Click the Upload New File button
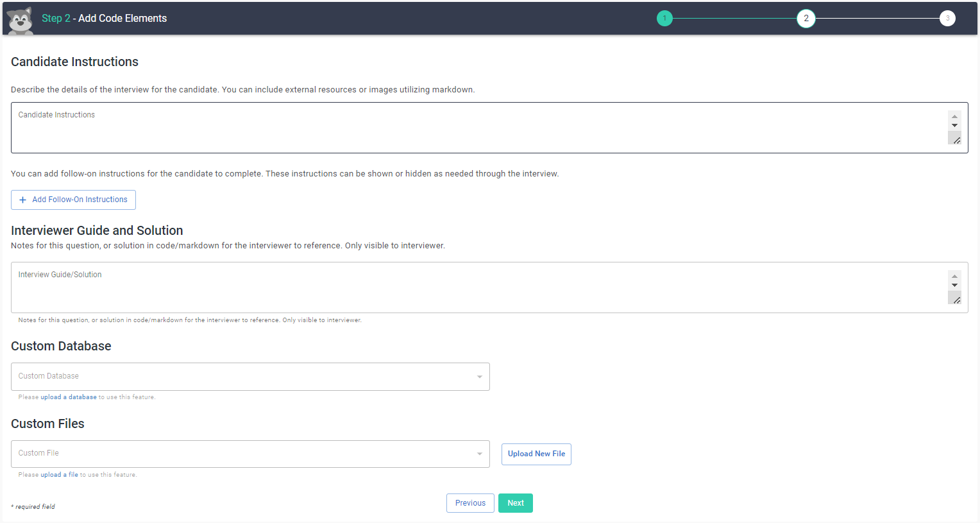The image size is (980, 523). [x=536, y=454]
